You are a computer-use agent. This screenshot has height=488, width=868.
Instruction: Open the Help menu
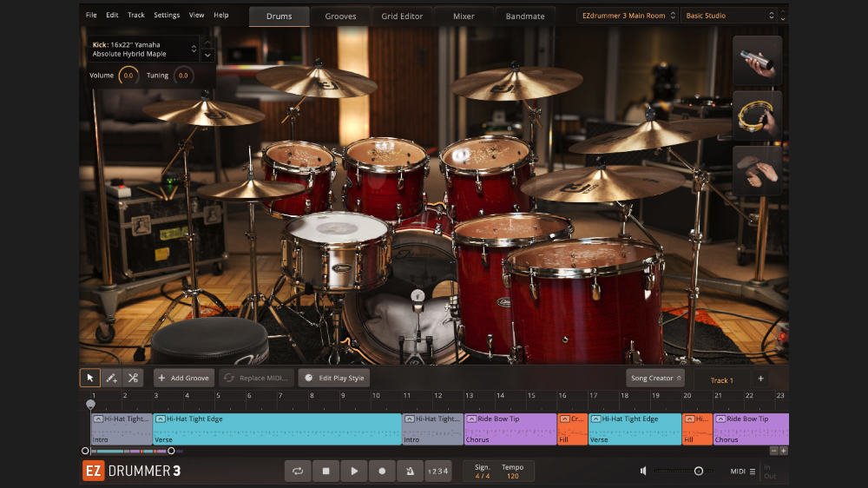(x=221, y=15)
